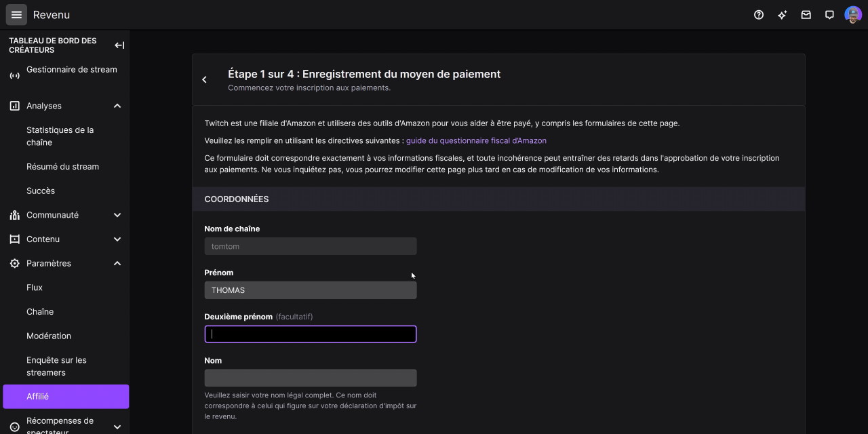Viewport: 868px width, 434px height.
Task: Go back using the step arrow
Action: 204,80
